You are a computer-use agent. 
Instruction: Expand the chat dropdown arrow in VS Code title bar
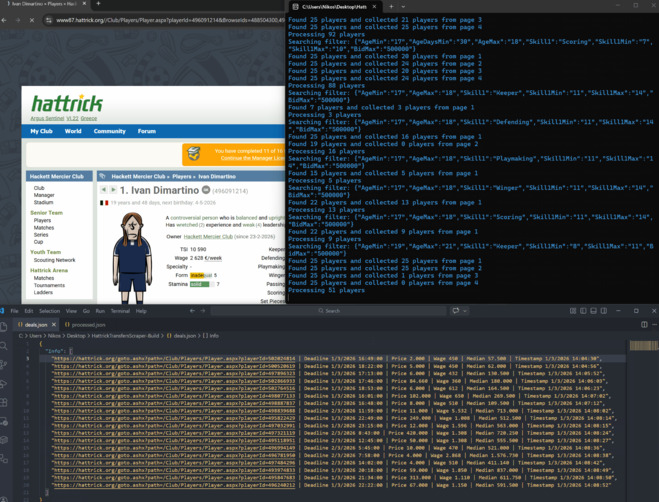(465, 311)
